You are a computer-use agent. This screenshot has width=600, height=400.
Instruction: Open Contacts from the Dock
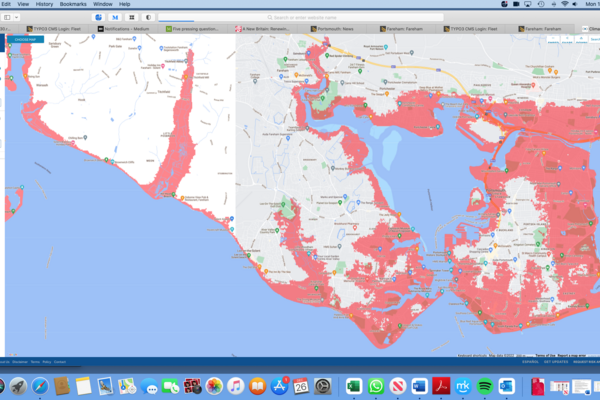tap(62, 386)
